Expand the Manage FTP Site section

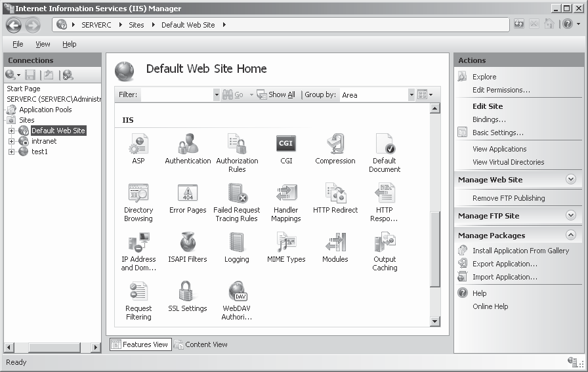click(x=571, y=215)
